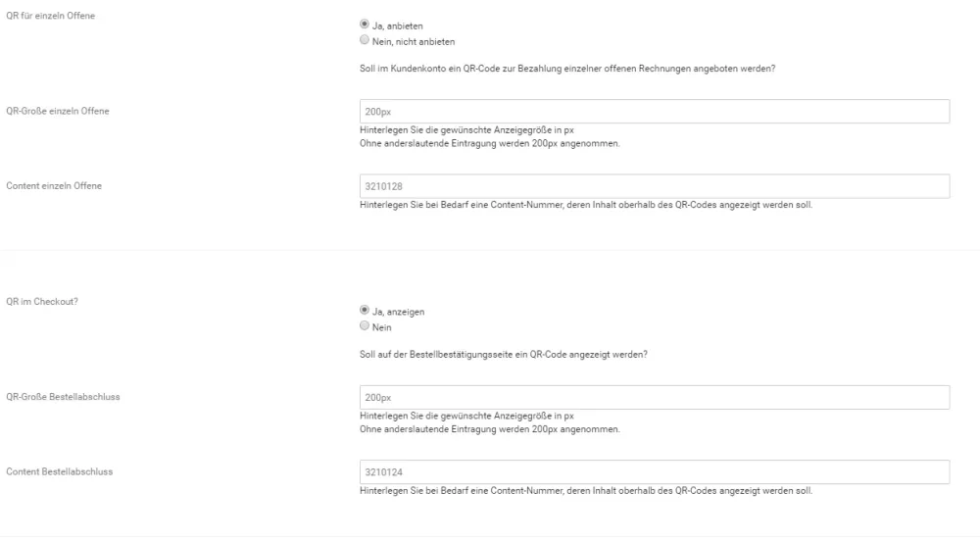Click the "QR für einzeln Offene" label

pos(51,16)
